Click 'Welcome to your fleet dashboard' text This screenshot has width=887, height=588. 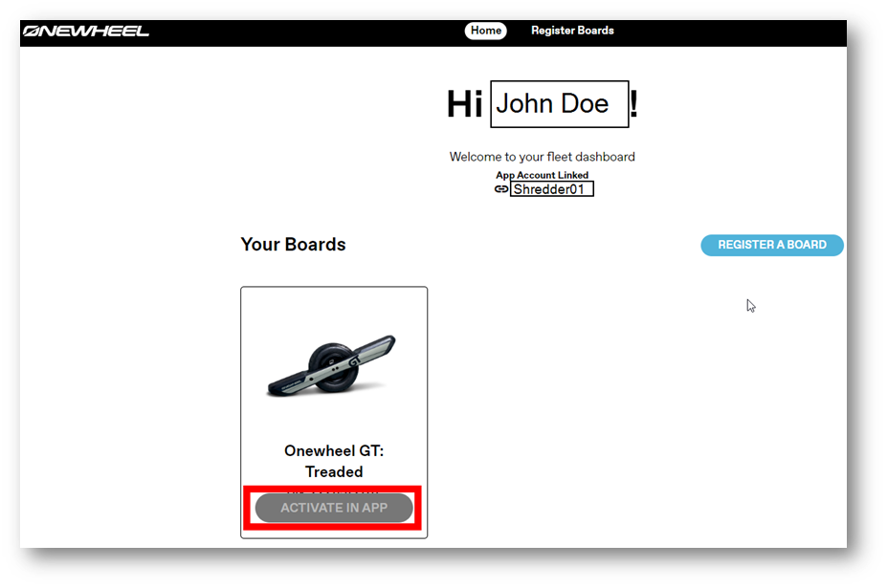pos(542,157)
